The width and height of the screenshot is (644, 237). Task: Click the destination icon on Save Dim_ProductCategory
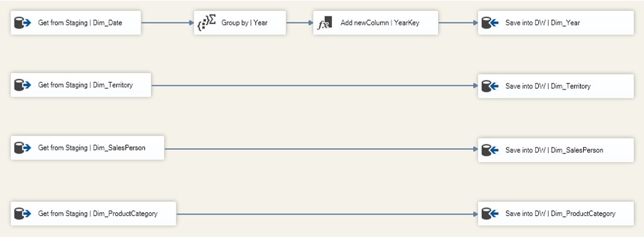[490, 213]
